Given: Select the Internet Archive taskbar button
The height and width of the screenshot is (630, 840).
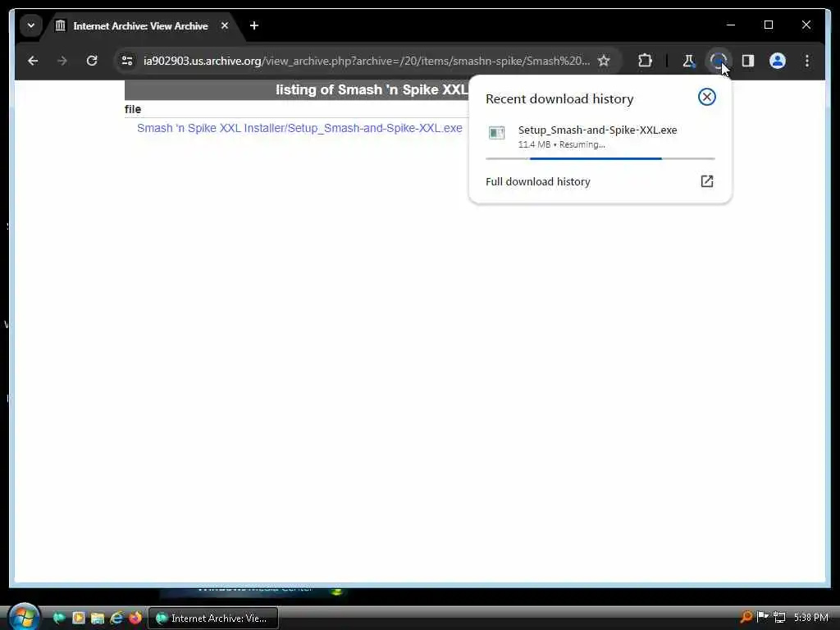Looking at the screenshot, I should tap(212, 619).
